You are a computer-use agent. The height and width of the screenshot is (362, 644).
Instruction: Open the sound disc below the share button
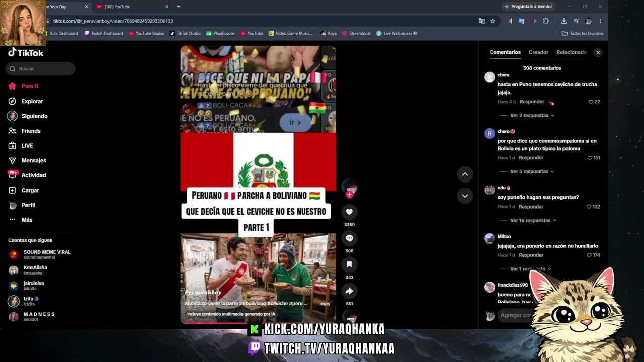(349, 317)
